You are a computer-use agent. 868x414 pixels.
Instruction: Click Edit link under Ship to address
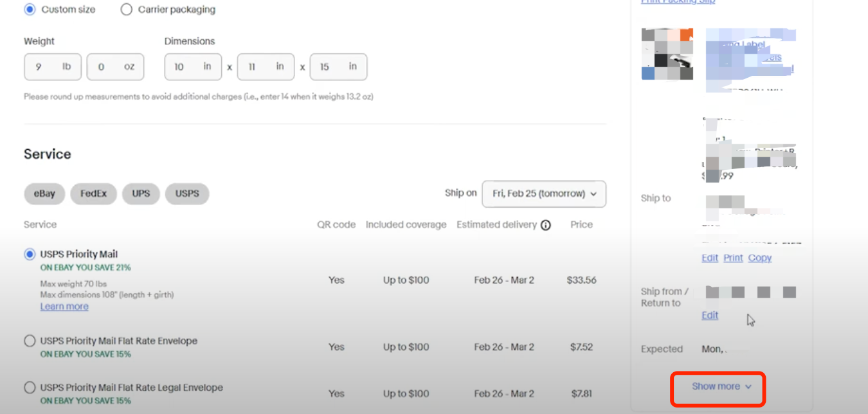[710, 258]
